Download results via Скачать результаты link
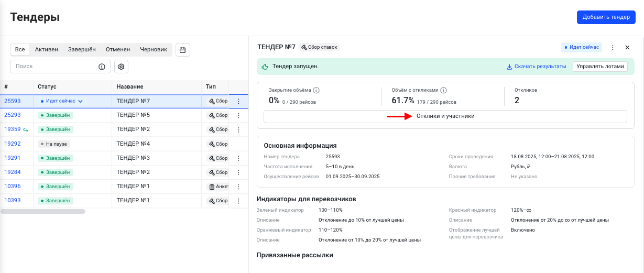The width and height of the screenshot is (644, 273). click(x=536, y=67)
